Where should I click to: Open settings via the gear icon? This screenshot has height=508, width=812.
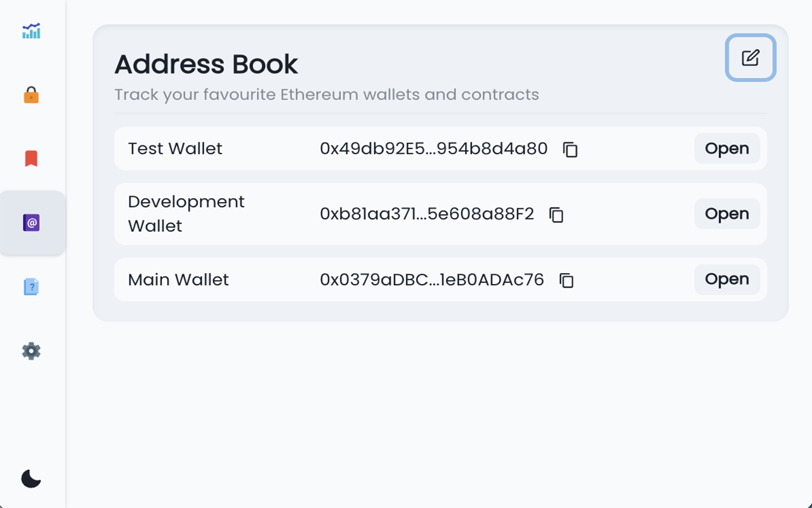(x=31, y=351)
